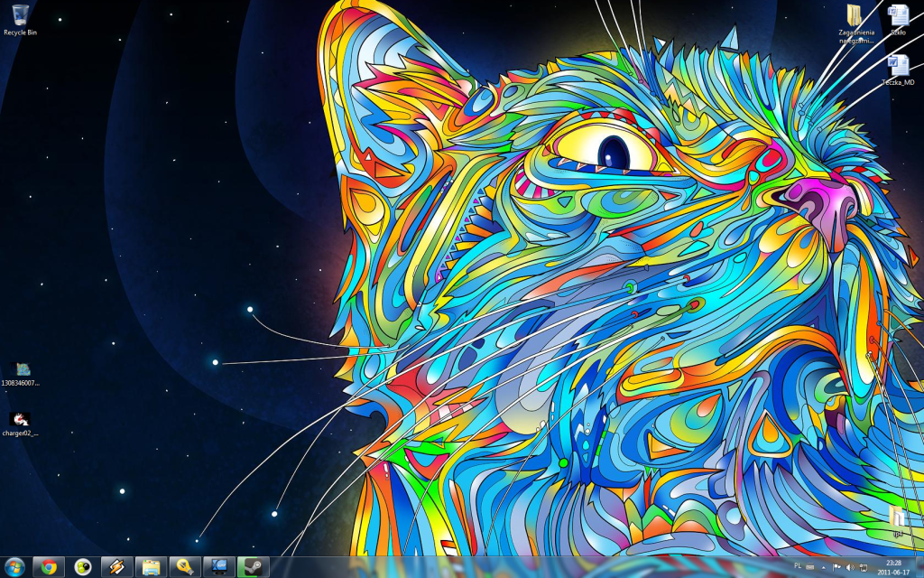
Task: Open the Windows Start menu
Action: point(14,567)
